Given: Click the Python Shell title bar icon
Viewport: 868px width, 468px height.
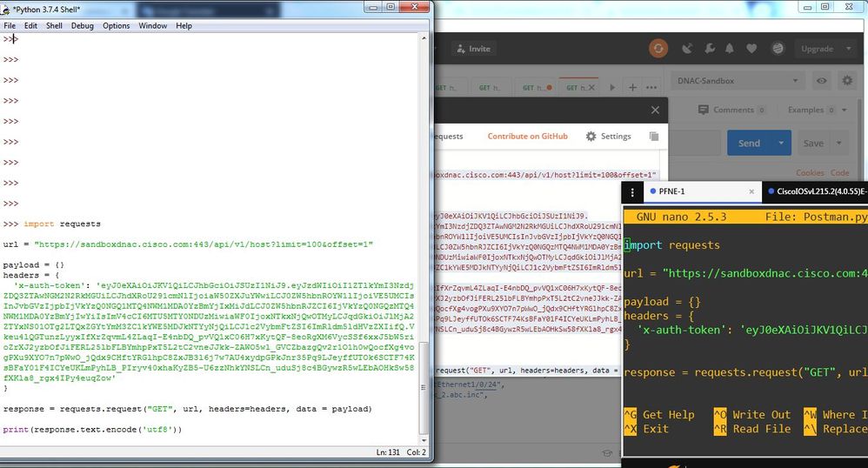Looking at the screenshot, I should [x=5, y=9].
